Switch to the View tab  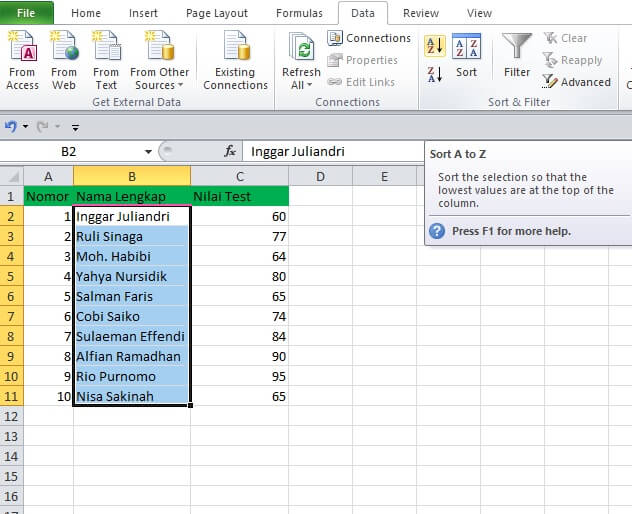tap(479, 13)
